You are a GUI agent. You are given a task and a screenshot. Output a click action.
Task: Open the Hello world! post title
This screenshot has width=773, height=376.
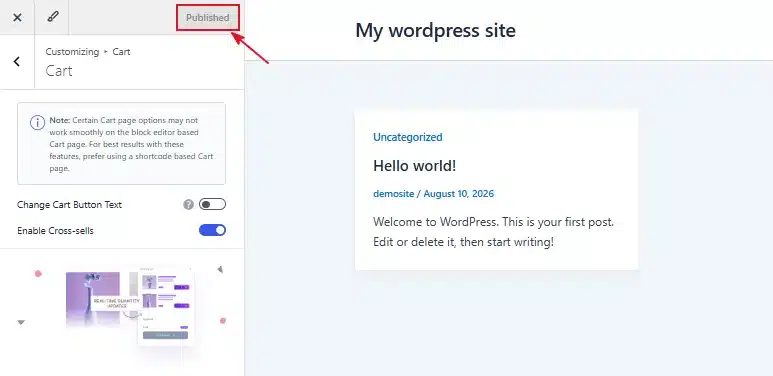(415, 166)
